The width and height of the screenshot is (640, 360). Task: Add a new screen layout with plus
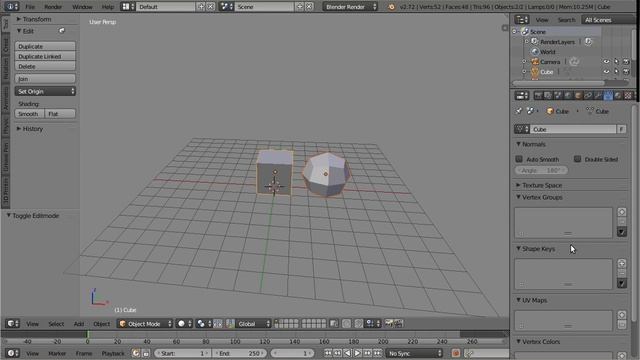coord(201,7)
